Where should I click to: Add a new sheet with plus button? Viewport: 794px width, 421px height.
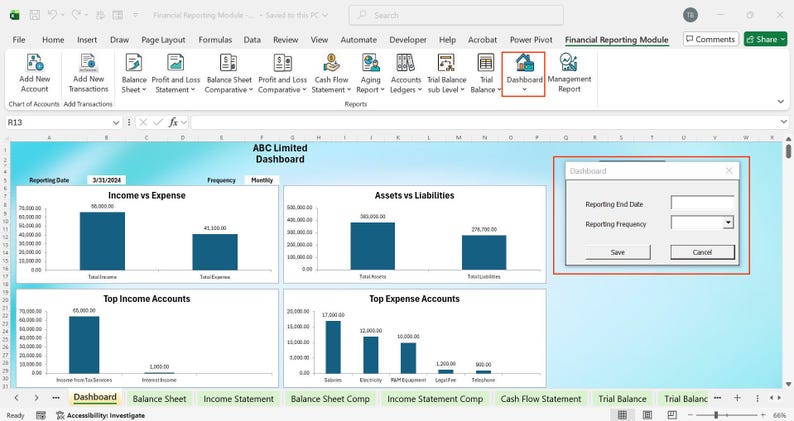[x=737, y=398]
